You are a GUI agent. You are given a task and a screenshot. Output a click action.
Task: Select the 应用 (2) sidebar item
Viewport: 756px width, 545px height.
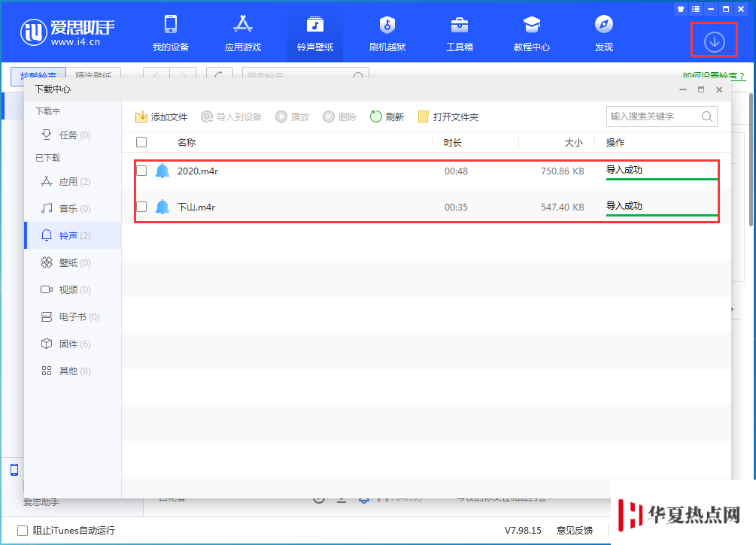pos(73,182)
